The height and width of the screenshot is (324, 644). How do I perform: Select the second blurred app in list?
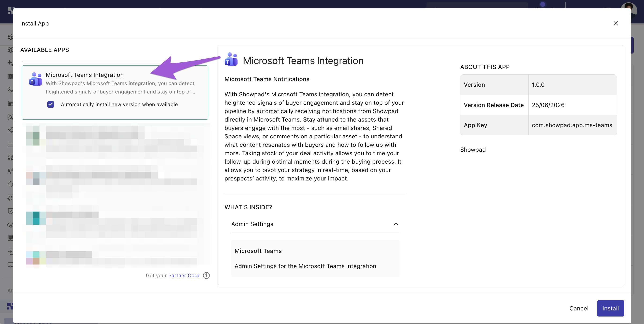(x=115, y=182)
